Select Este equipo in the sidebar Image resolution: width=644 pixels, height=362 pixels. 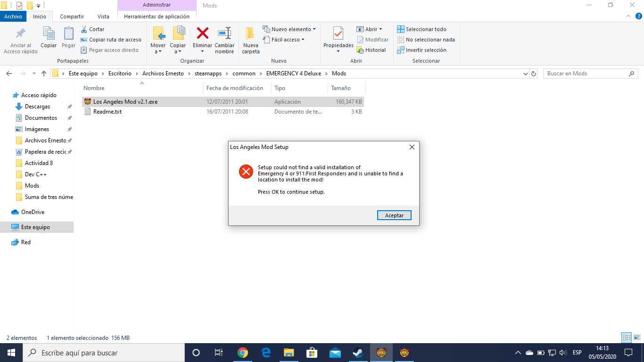[x=37, y=227]
